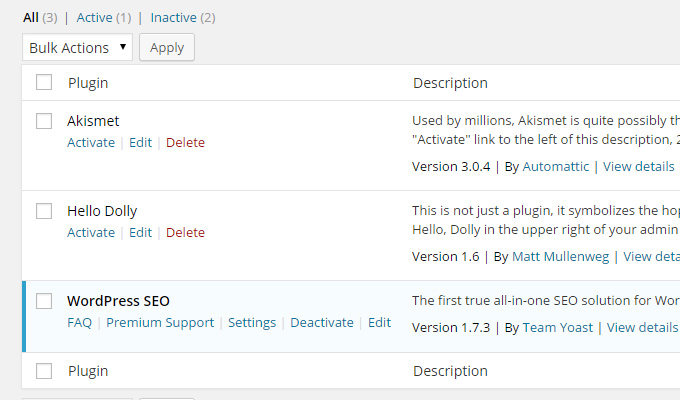Tick the Hello Dolly plugin checkbox
Image resolution: width=680 pixels, height=400 pixels.
44,211
